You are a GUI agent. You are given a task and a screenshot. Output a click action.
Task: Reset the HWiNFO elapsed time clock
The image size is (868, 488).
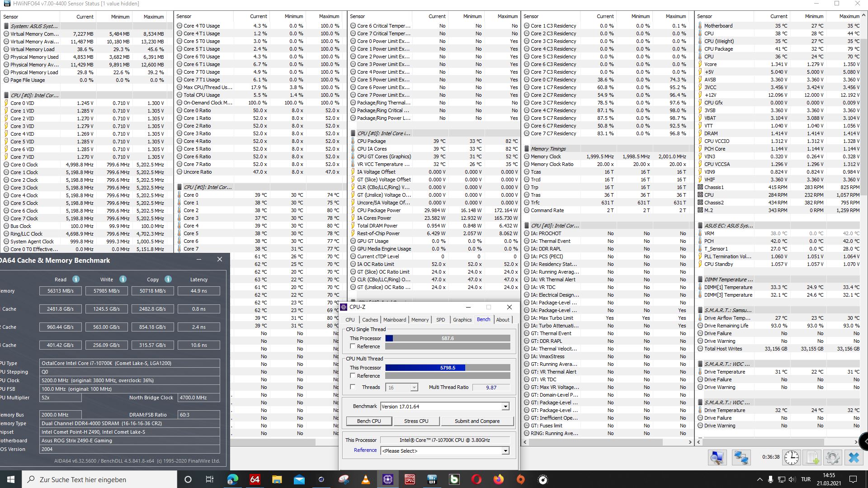(x=791, y=458)
